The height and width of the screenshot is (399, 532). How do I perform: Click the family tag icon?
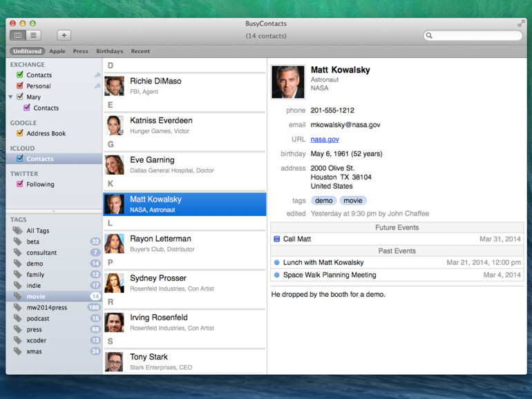pyautogui.click(x=18, y=274)
